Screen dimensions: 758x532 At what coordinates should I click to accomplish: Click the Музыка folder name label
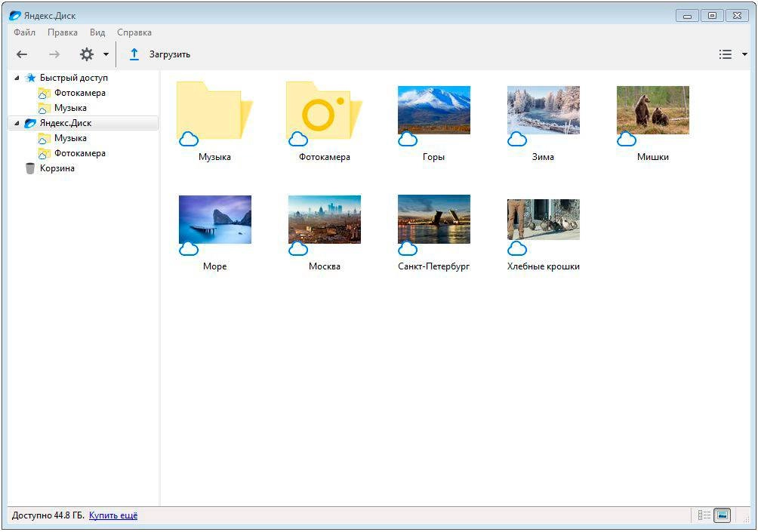214,157
